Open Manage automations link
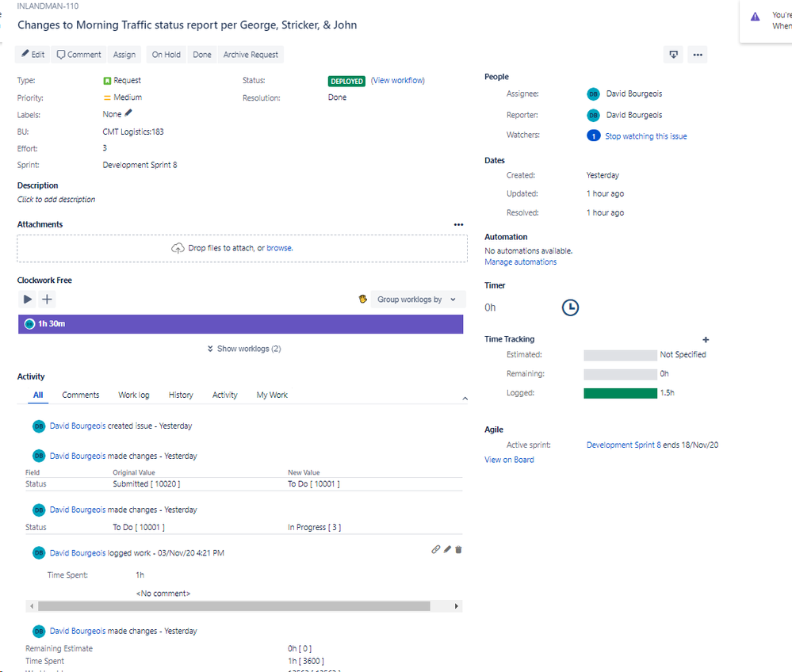Image resolution: width=792 pixels, height=672 pixels. pos(520,262)
